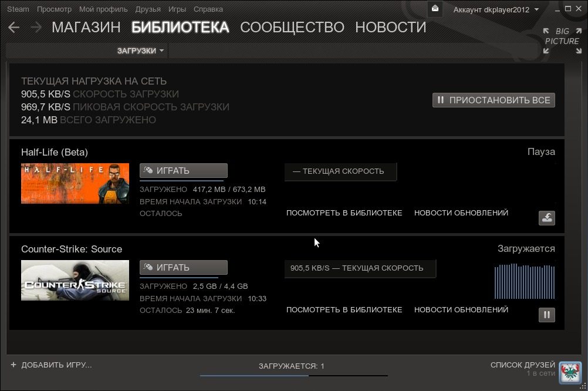Click Half-Life resume download icon
Viewport: 588px width, 391px height.
coord(547,218)
